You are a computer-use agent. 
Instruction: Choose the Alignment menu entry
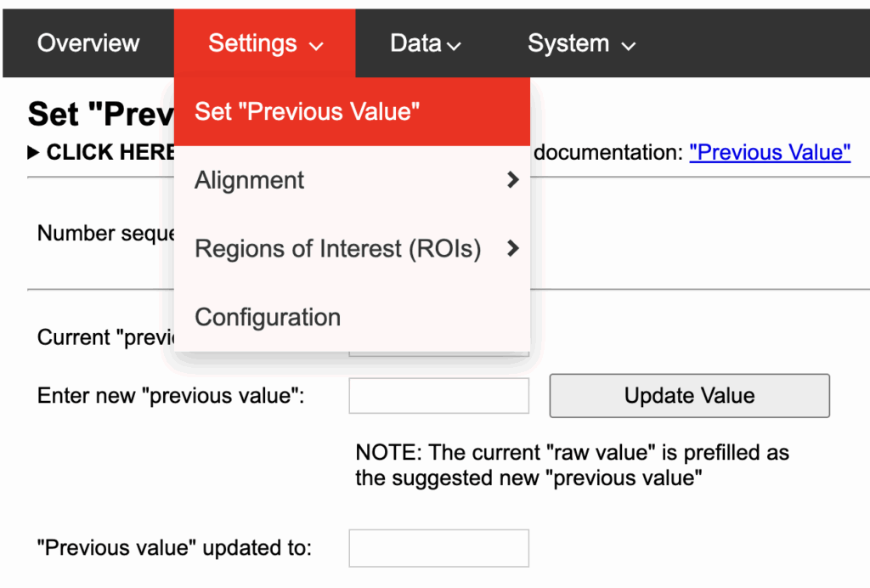(250, 180)
